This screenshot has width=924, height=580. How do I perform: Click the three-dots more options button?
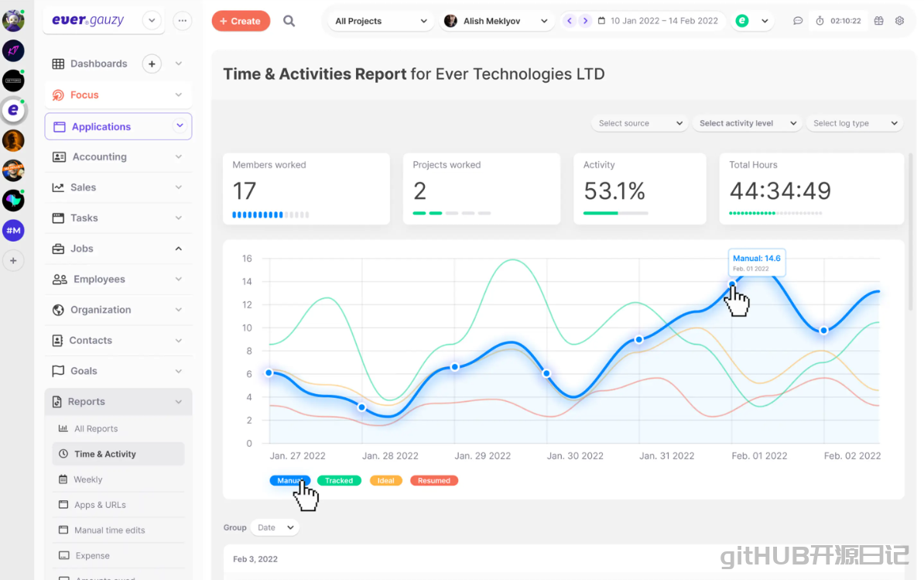pos(183,21)
